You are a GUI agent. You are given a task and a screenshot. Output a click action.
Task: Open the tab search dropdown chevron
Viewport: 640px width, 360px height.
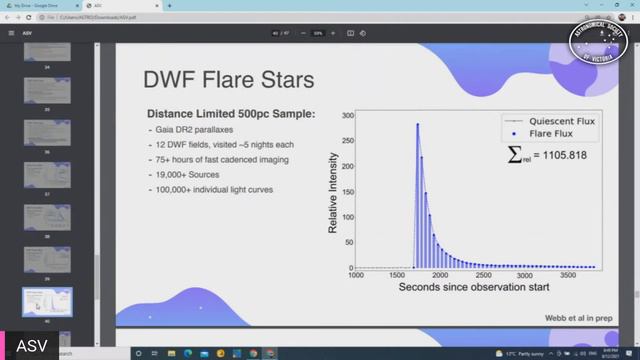point(586,5)
